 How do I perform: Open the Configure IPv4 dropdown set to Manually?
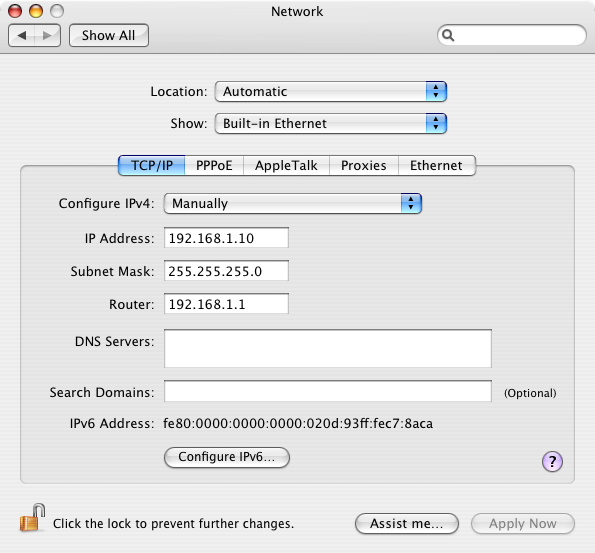[293, 203]
